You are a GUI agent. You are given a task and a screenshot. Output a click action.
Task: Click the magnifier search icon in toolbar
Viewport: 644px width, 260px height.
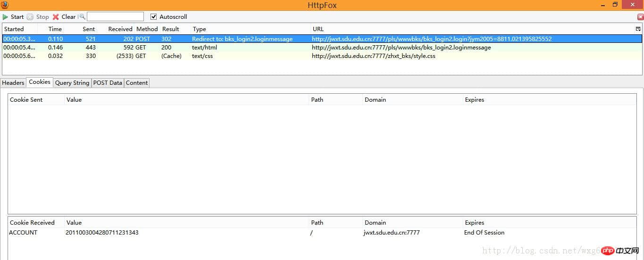[82, 17]
